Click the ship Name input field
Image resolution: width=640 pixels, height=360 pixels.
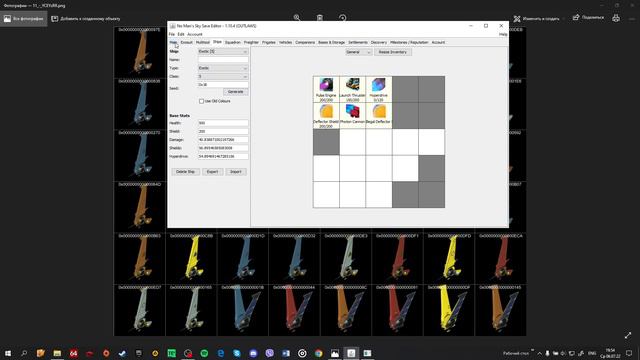pyautogui.click(x=223, y=60)
